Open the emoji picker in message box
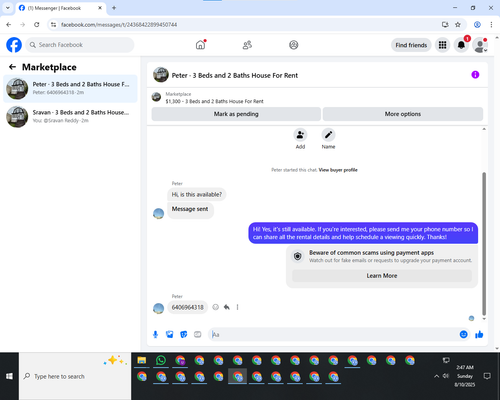The width and height of the screenshot is (500, 400). click(x=463, y=334)
